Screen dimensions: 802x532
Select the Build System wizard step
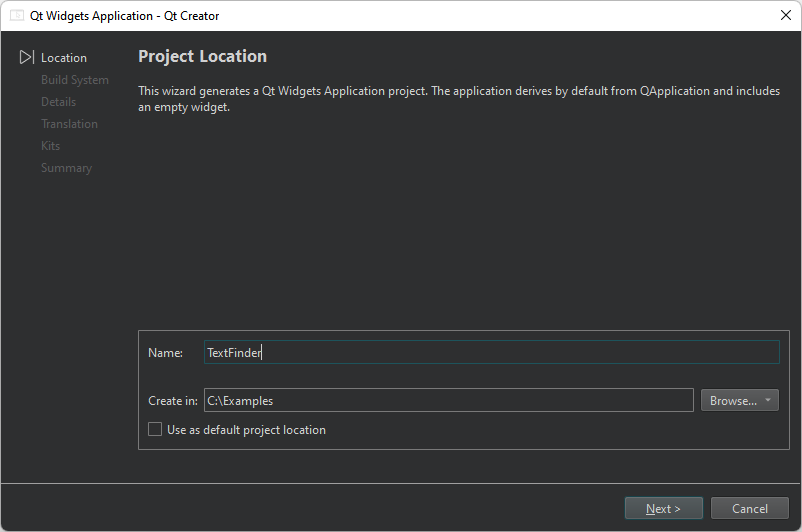[x=75, y=80]
